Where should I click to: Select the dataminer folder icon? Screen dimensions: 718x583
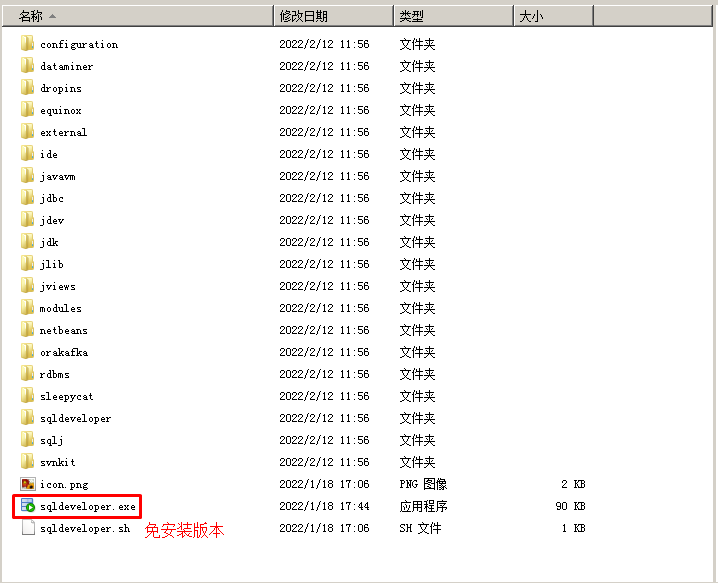28,66
